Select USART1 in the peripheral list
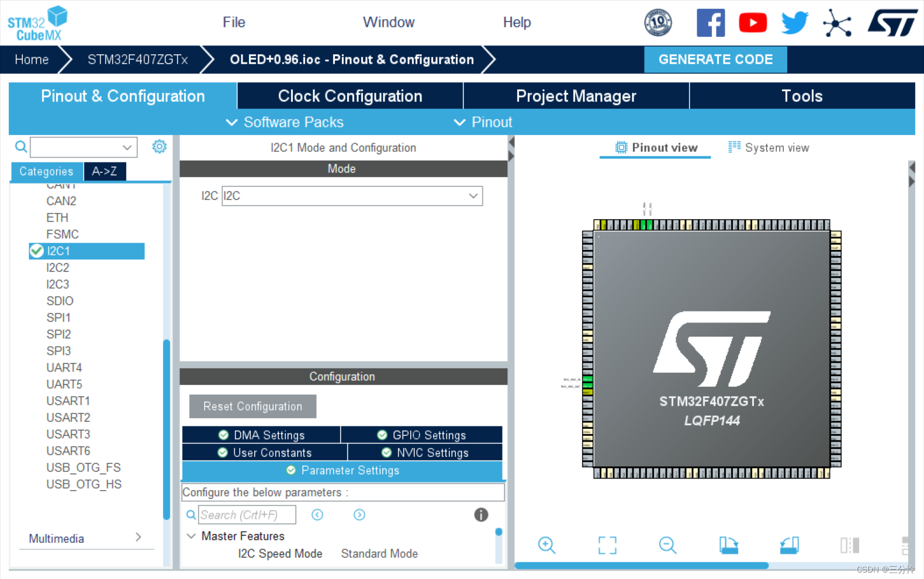 [68, 401]
